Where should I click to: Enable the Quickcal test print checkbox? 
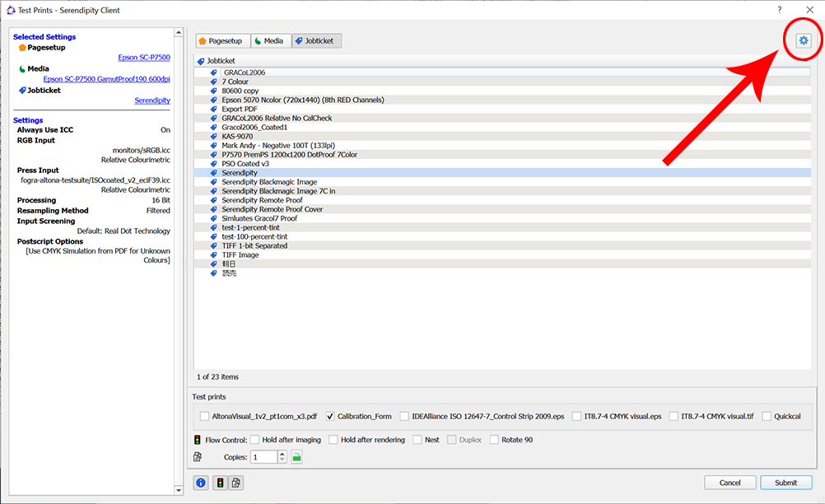click(x=767, y=416)
